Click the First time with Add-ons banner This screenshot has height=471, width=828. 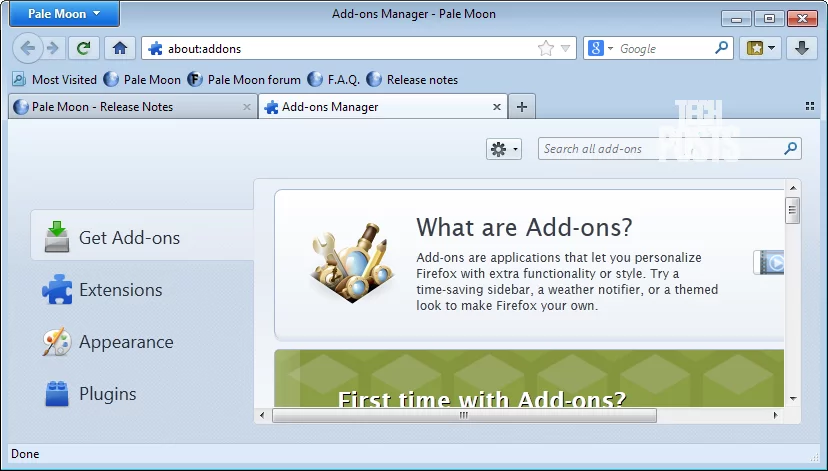529,378
